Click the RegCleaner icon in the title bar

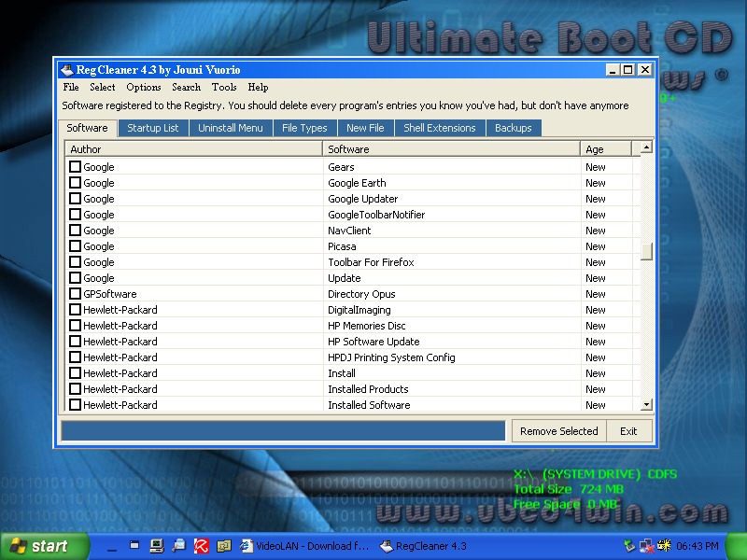pos(65,69)
